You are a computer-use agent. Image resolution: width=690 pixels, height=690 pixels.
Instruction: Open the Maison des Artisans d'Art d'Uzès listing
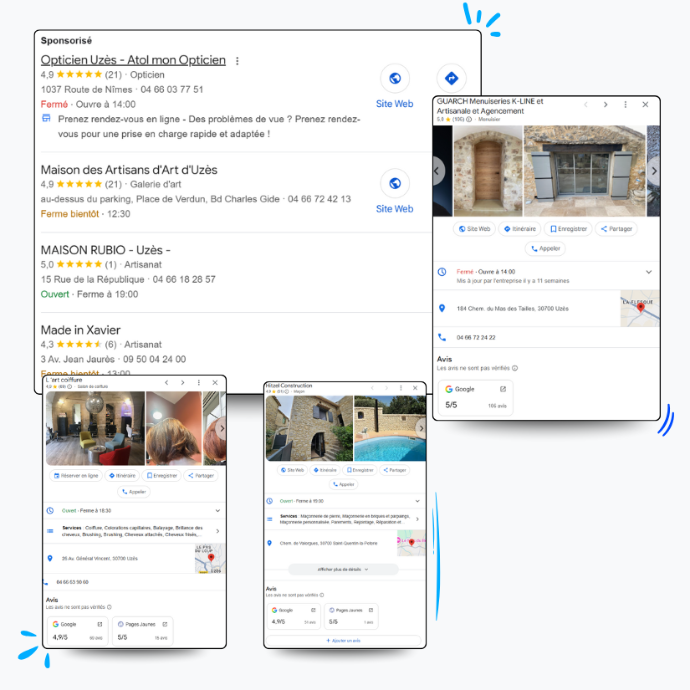pyautogui.click(x=129, y=170)
